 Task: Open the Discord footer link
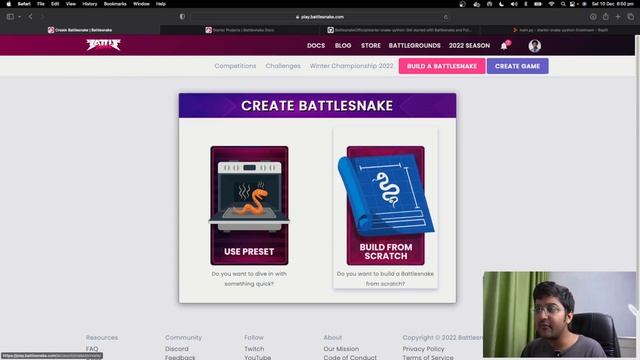tap(177, 349)
